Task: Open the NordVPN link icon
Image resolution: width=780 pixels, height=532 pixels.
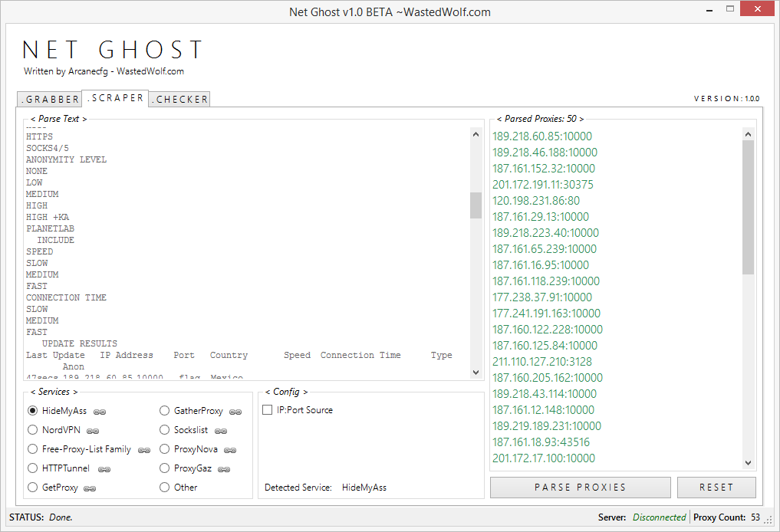Action: tap(93, 431)
